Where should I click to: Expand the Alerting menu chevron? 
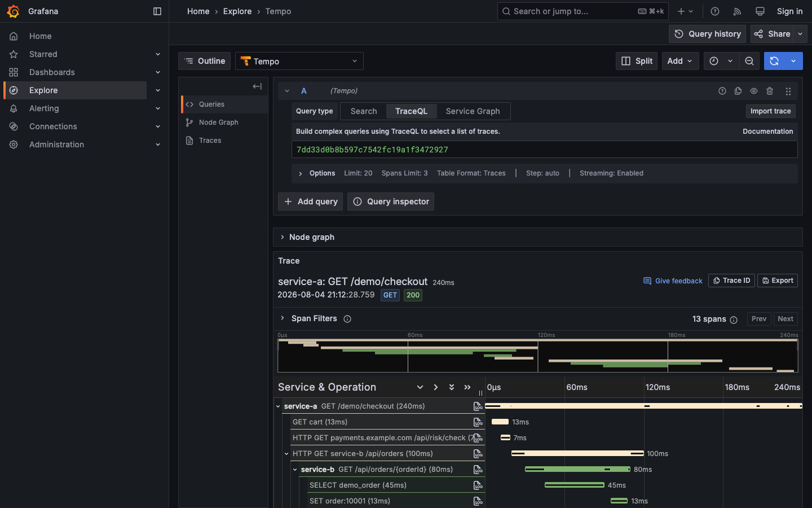pyautogui.click(x=158, y=108)
